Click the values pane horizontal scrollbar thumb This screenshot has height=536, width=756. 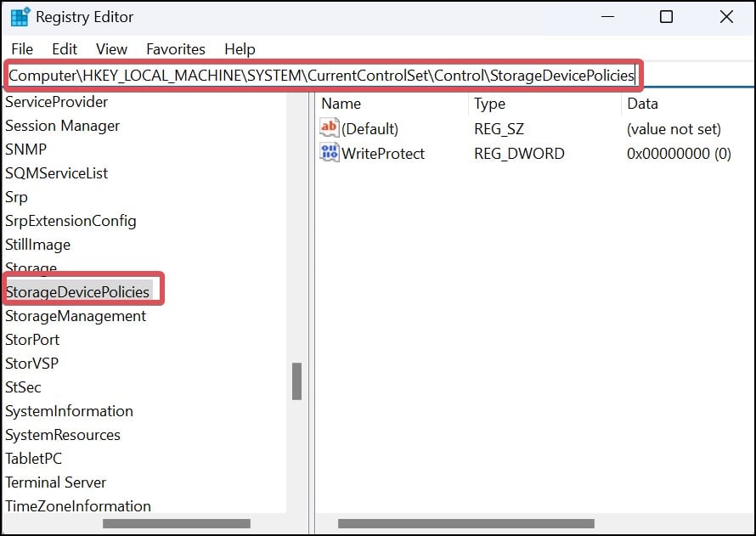click(x=466, y=523)
